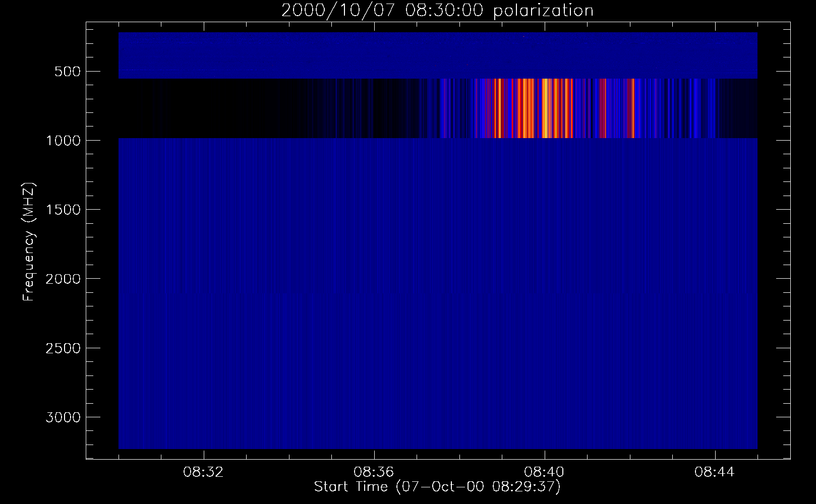Select the 2500 frequency axis label

pos(63,348)
